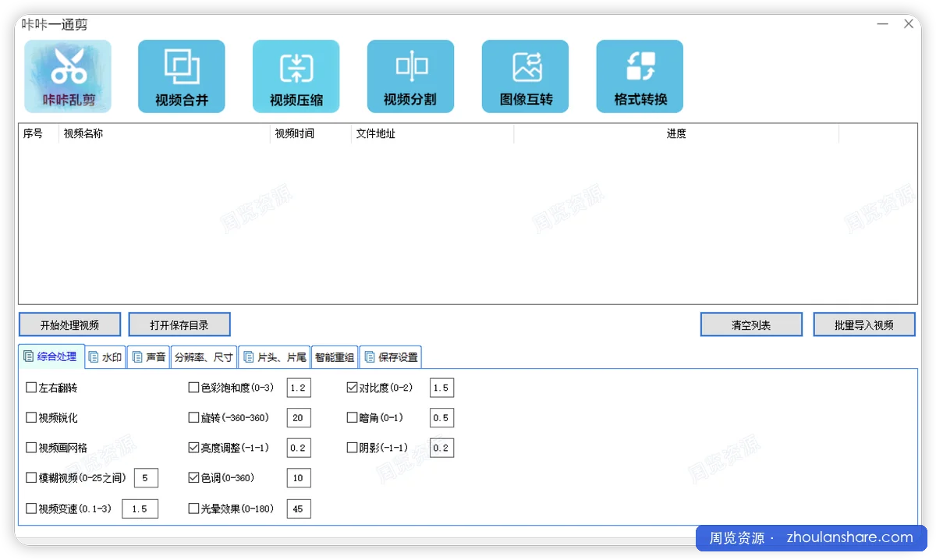936x560 pixels.
Task: Enable the 光晕效果 checkbox
Action: 193,509
